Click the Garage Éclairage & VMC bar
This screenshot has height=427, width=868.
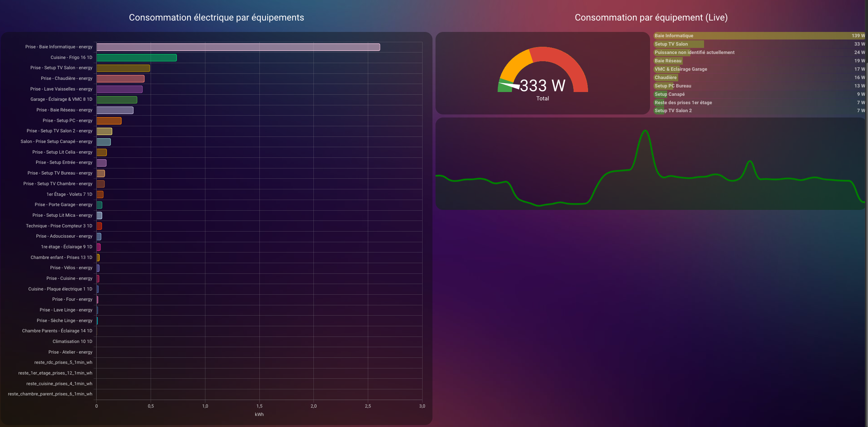click(117, 100)
